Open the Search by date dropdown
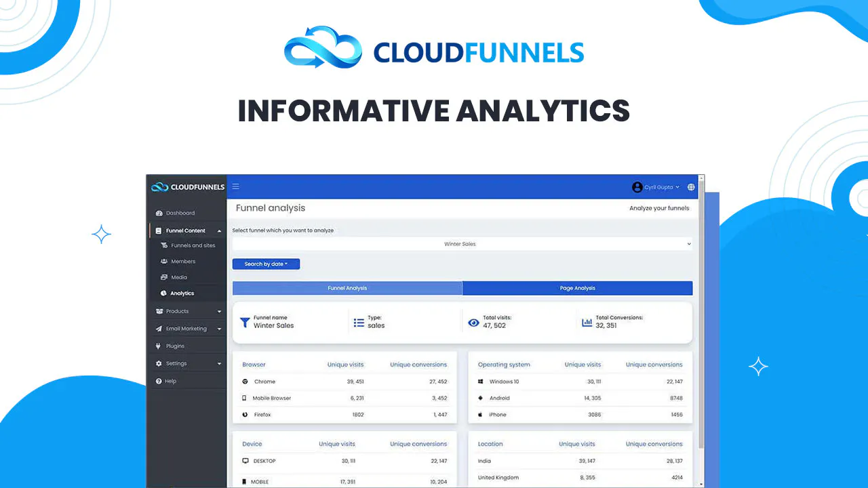 266,264
